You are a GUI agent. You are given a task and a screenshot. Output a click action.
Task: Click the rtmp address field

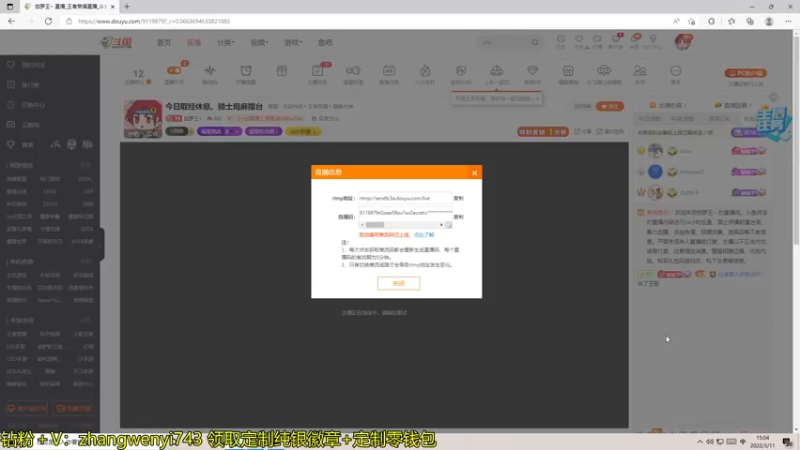405,198
